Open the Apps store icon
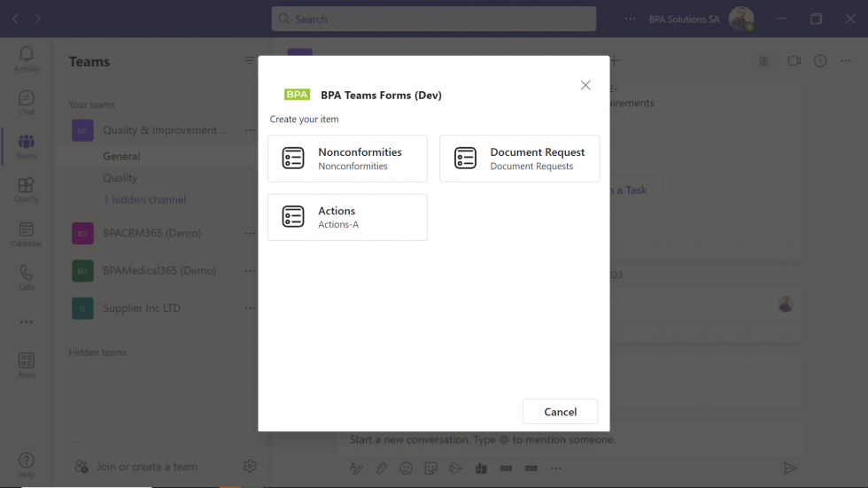The height and width of the screenshot is (488, 868). (27, 364)
